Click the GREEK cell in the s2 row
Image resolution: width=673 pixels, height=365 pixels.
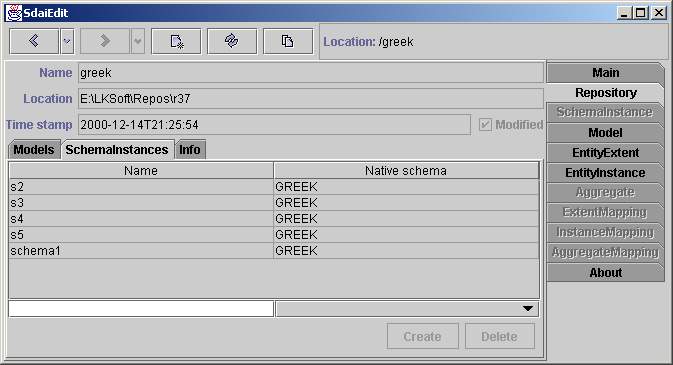(x=406, y=187)
